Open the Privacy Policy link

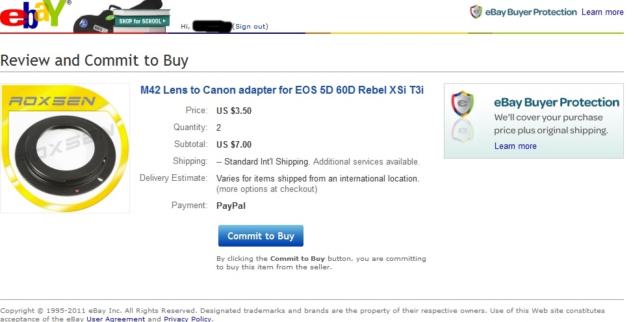coord(188,319)
